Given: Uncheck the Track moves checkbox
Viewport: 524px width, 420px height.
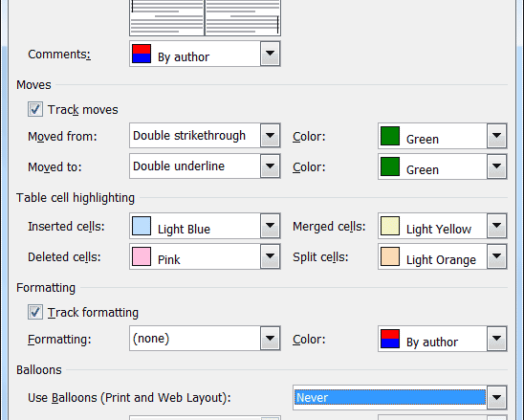Looking at the screenshot, I should click(35, 109).
